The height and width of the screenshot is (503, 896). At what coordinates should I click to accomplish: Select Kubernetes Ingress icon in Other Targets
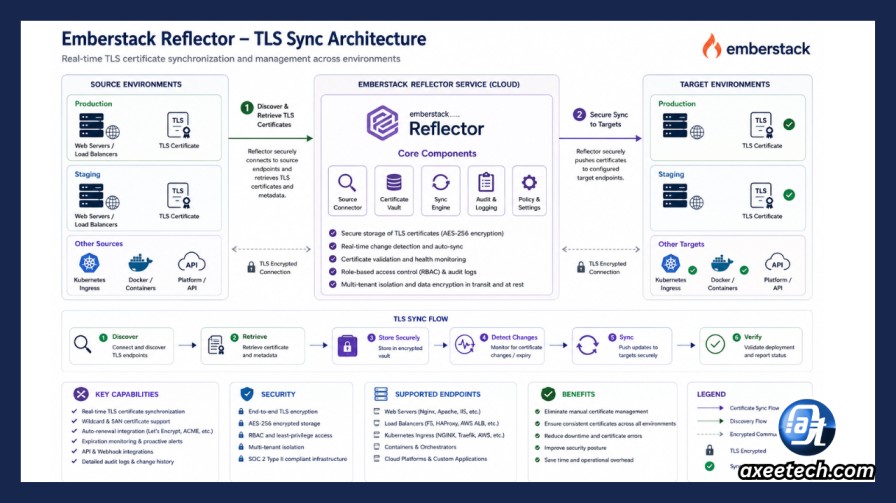pyautogui.click(x=670, y=264)
